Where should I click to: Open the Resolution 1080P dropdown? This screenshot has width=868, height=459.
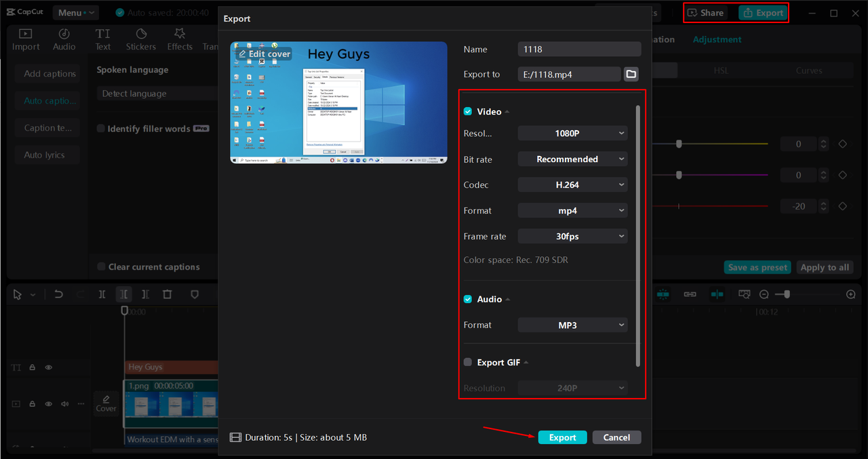tap(573, 134)
